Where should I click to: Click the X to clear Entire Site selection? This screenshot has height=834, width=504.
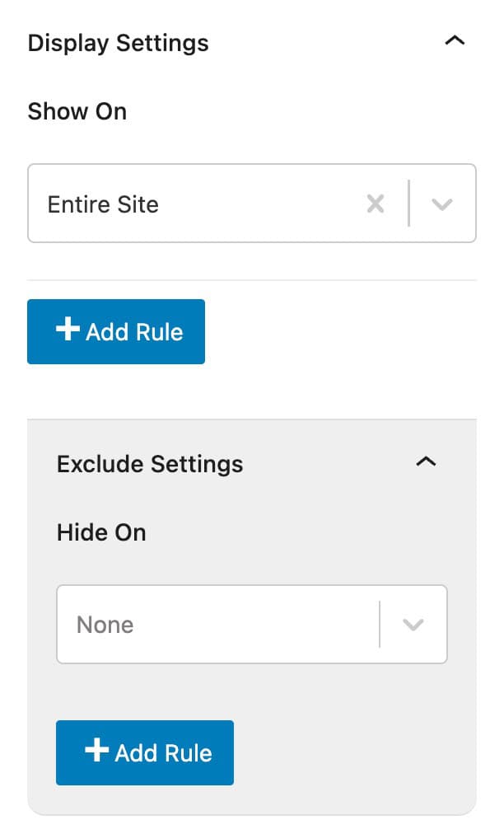tap(376, 204)
